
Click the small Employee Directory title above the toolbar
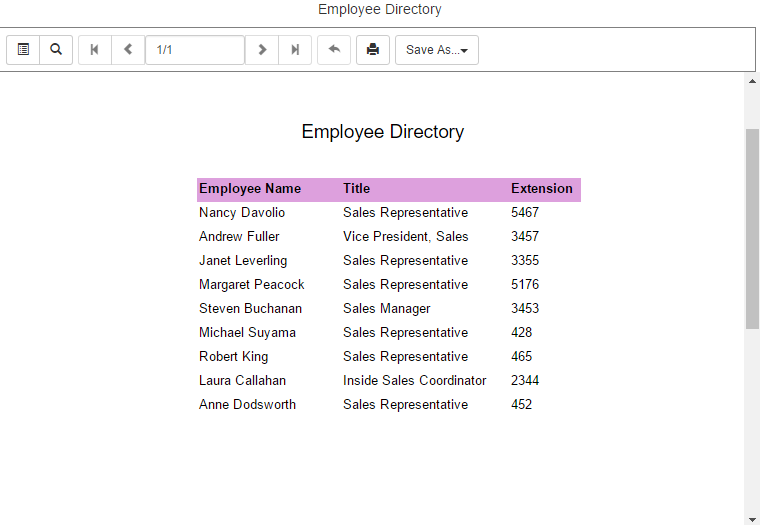coord(380,9)
